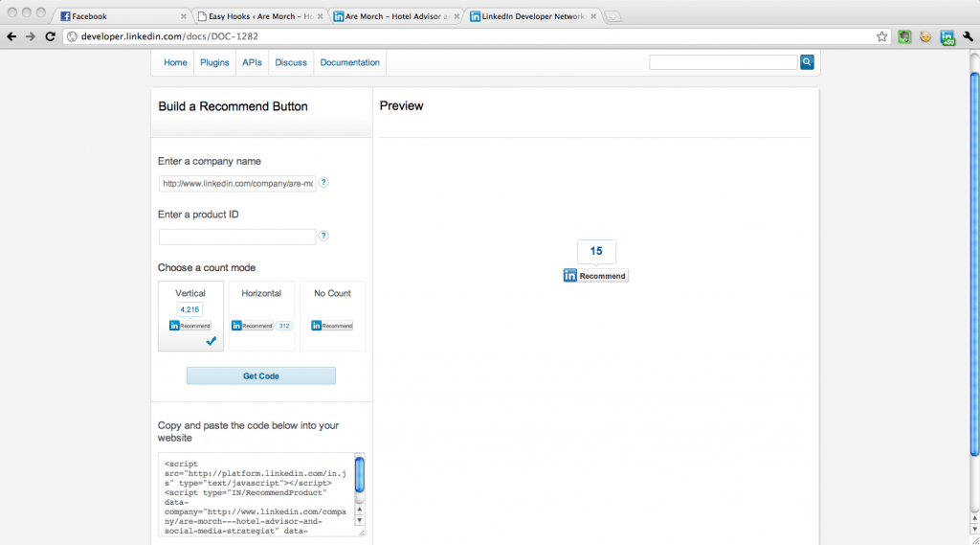Click the Preview heading text
The height and width of the screenshot is (545, 980).
click(401, 105)
